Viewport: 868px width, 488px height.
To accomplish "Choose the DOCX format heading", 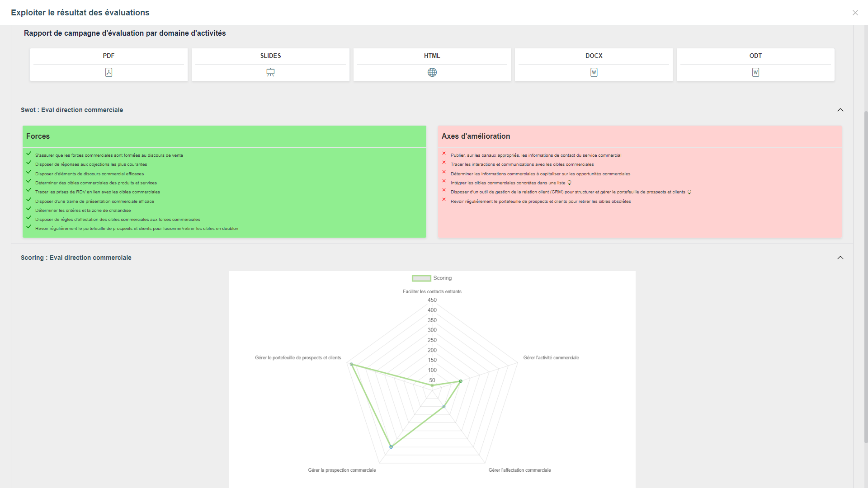I will pos(594,56).
